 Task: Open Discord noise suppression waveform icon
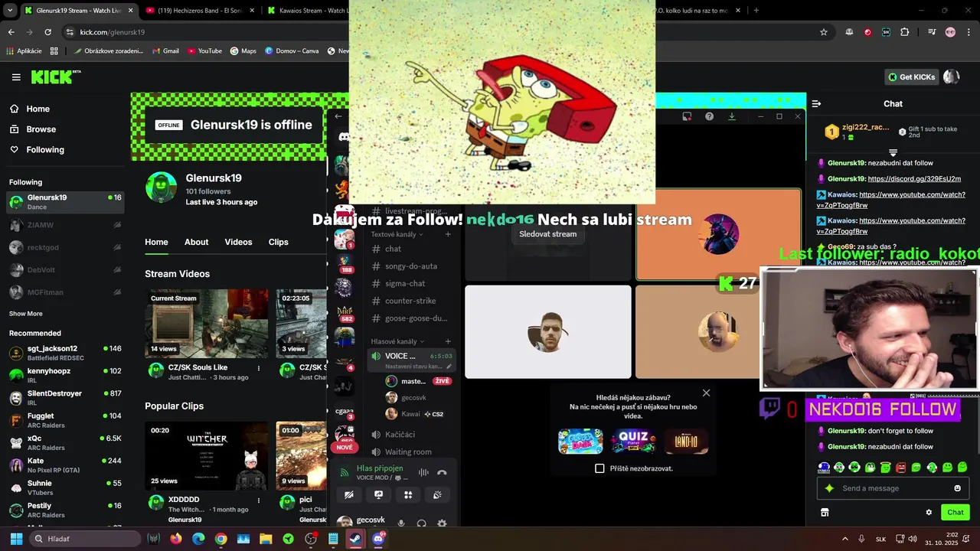423,473
